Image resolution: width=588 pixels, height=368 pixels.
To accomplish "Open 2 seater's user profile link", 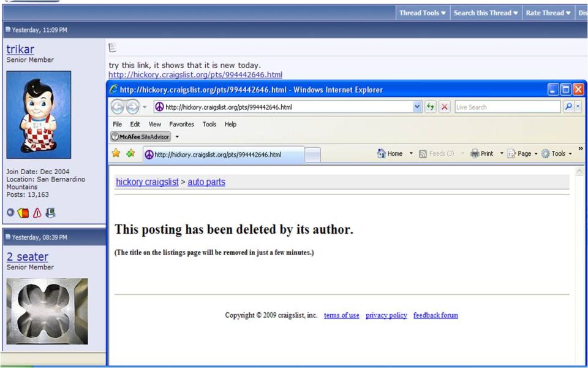I will 28,257.
